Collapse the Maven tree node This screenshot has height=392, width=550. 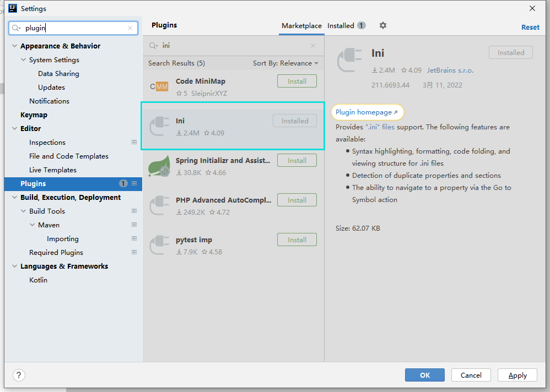(32, 225)
